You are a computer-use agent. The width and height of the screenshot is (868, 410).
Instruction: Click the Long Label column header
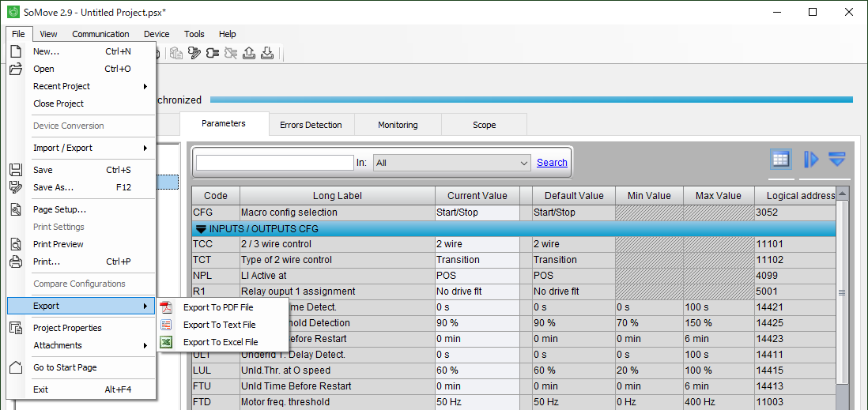click(x=337, y=196)
